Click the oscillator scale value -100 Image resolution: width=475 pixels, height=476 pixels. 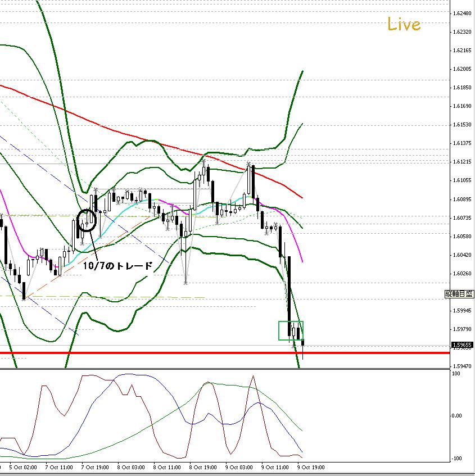click(x=456, y=459)
